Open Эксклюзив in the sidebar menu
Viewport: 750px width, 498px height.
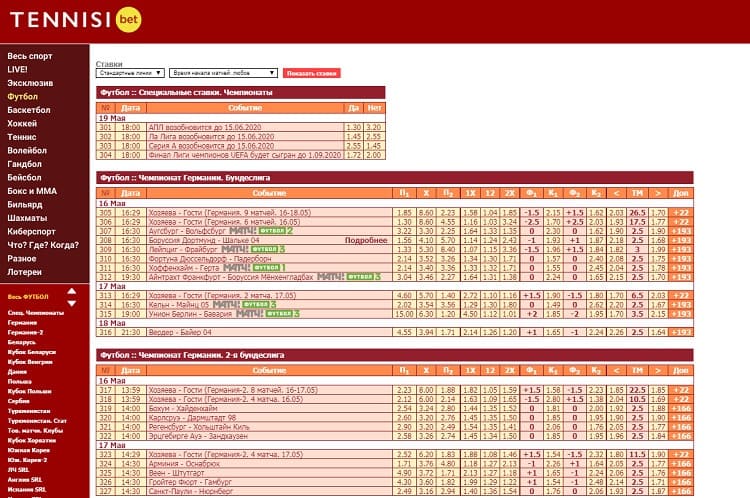point(30,83)
